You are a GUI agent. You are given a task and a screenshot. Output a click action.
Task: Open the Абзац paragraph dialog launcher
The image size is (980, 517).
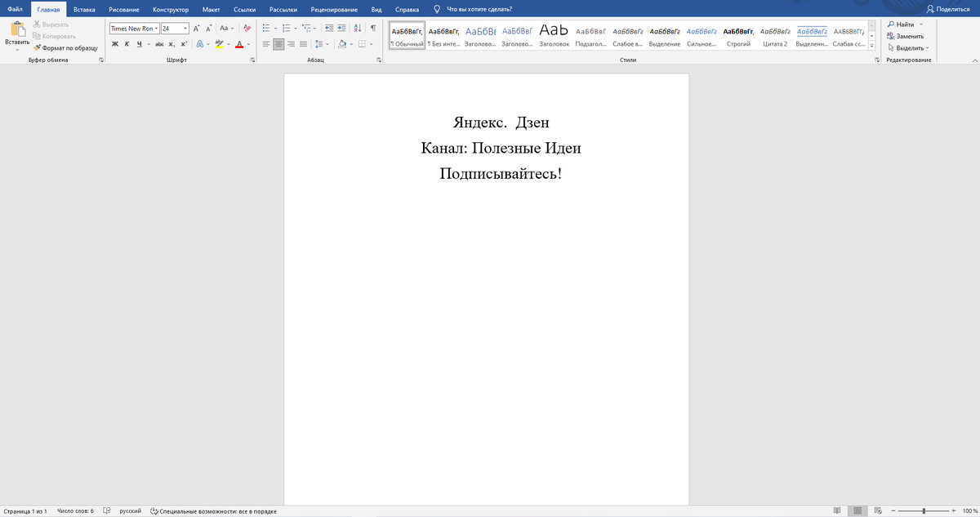pos(379,60)
